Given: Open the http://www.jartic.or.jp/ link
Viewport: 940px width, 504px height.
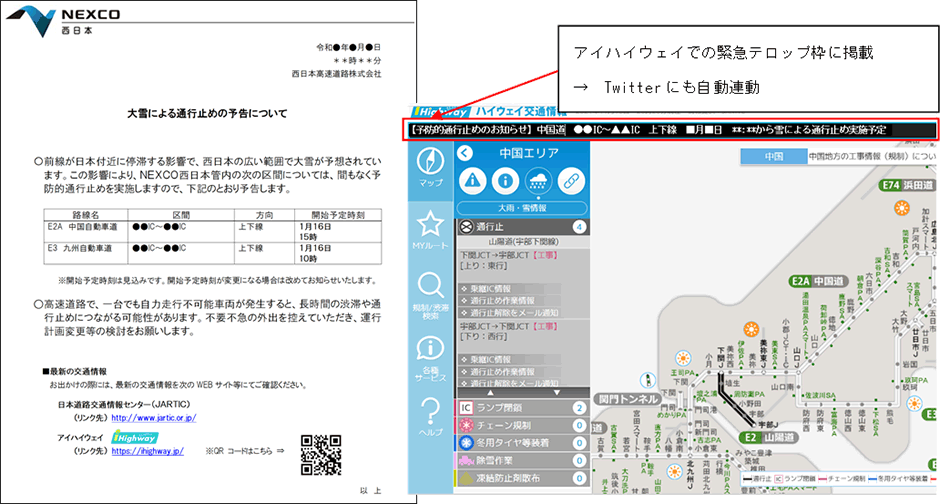Looking at the screenshot, I should (x=153, y=418).
